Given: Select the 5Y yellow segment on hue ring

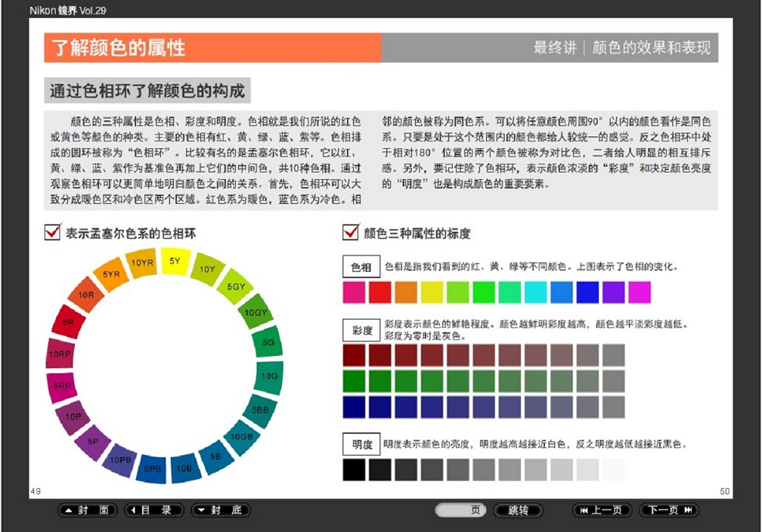Looking at the screenshot, I should point(175,262).
